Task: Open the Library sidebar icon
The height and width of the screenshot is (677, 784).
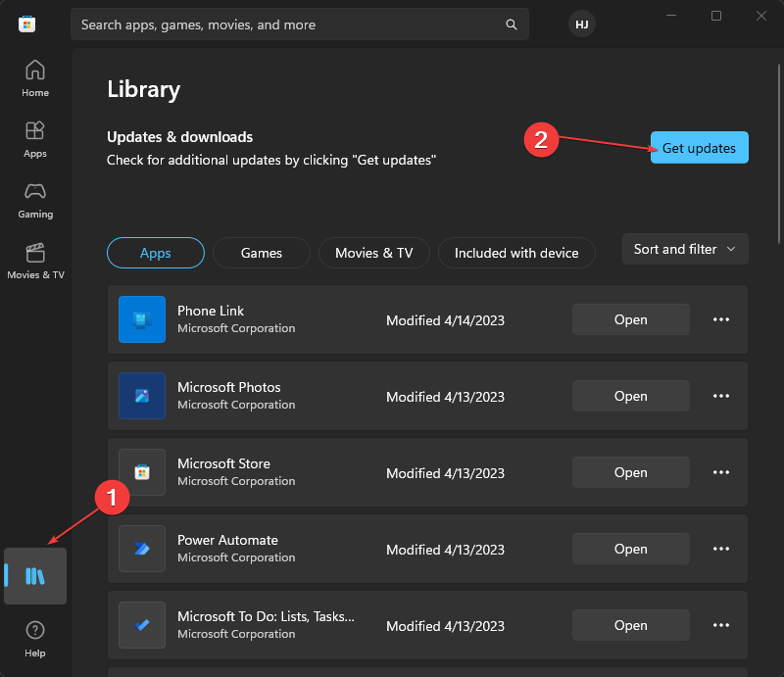Action: tap(35, 576)
